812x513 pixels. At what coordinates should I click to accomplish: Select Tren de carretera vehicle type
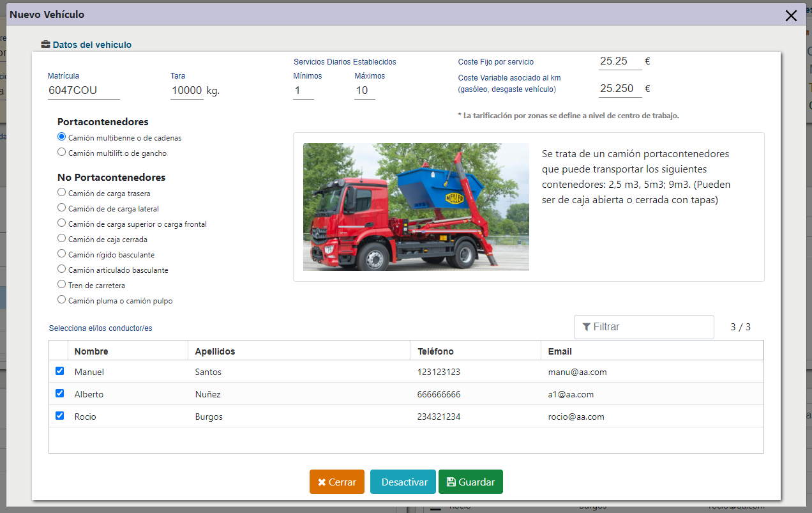tap(62, 284)
